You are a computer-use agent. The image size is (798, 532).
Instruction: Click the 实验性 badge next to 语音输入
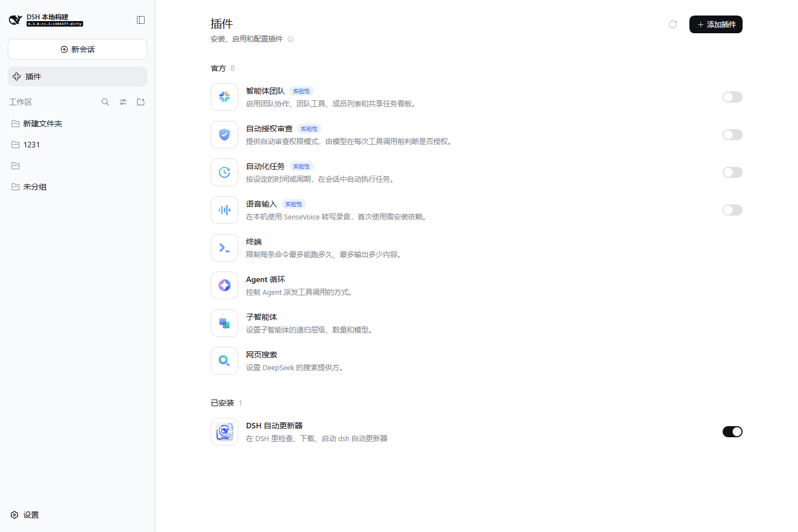click(294, 204)
